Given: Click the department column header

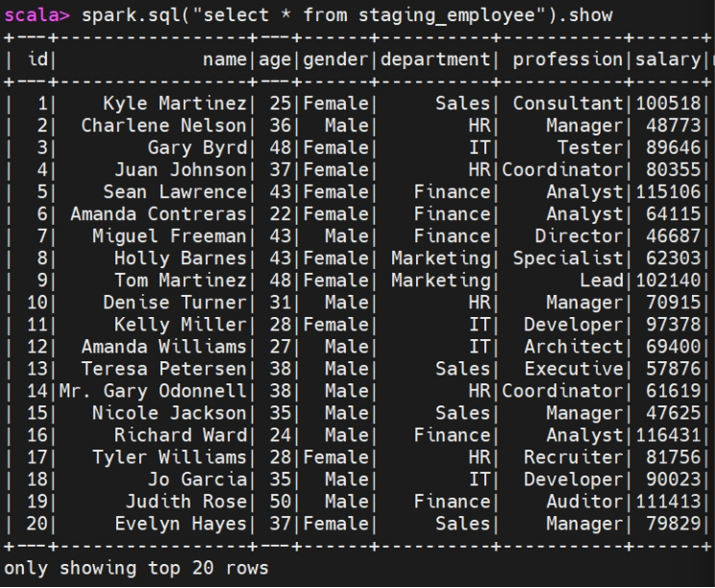Looking at the screenshot, I should tap(435, 60).
